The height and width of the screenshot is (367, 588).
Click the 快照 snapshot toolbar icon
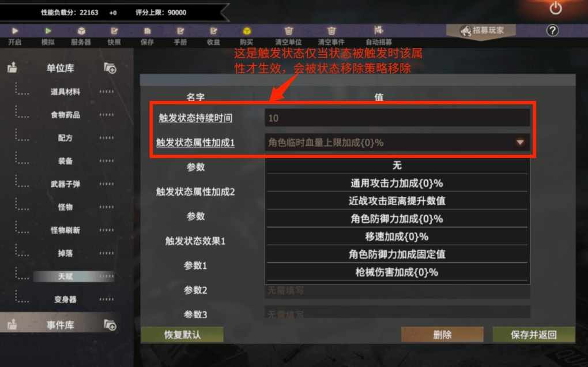coord(114,31)
